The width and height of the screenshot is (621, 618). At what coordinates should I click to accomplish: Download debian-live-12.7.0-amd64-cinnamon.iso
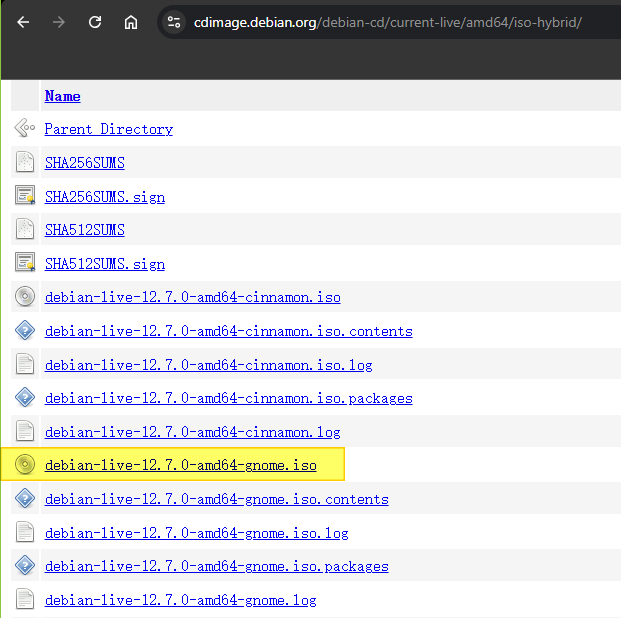pyautogui.click(x=192, y=297)
